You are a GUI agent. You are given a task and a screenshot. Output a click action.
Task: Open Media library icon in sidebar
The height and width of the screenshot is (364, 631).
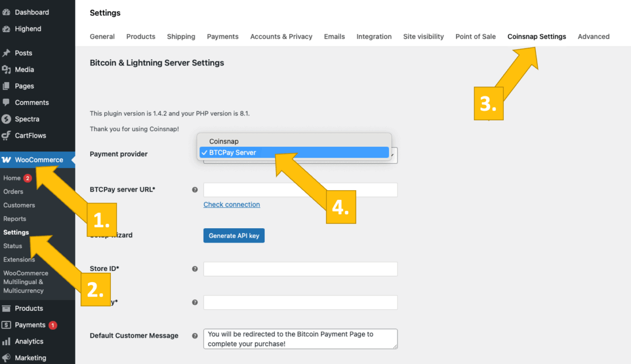pos(6,70)
